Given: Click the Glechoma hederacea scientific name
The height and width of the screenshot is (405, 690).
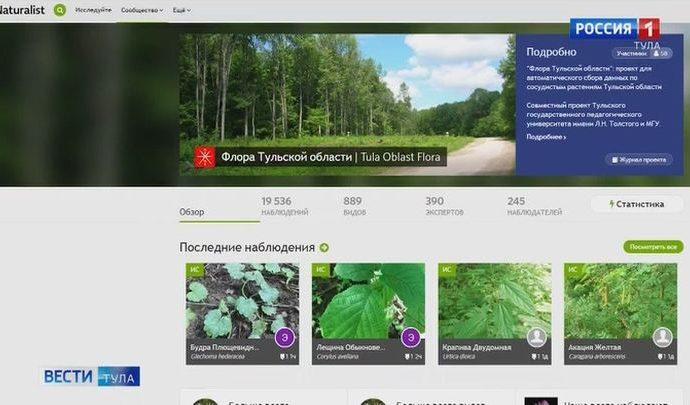Looking at the screenshot, I should [218, 357].
